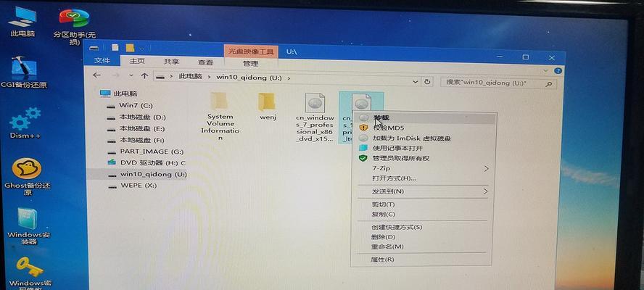Select 本地磁盘 (D:) in sidebar

136,117
